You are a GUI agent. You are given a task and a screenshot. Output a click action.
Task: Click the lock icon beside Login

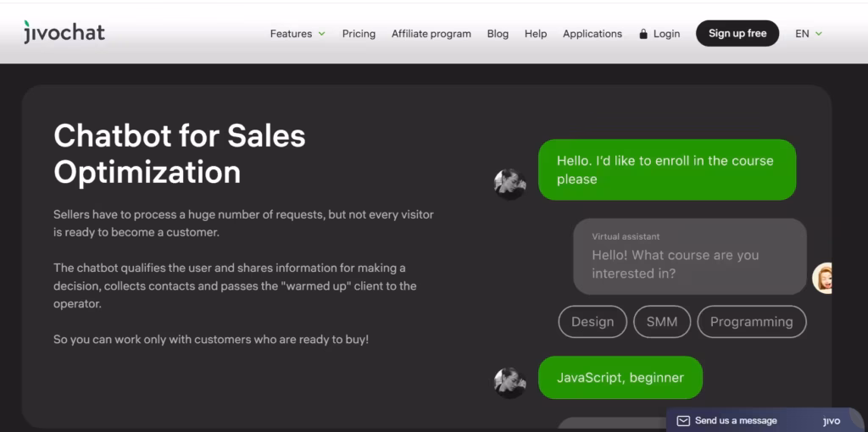(x=643, y=34)
